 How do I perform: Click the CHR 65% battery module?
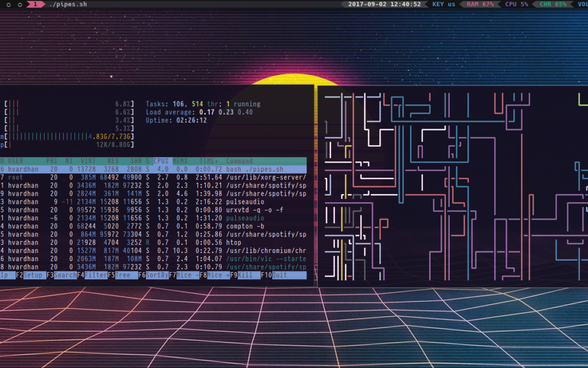pyautogui.click(x=552, y=4)
